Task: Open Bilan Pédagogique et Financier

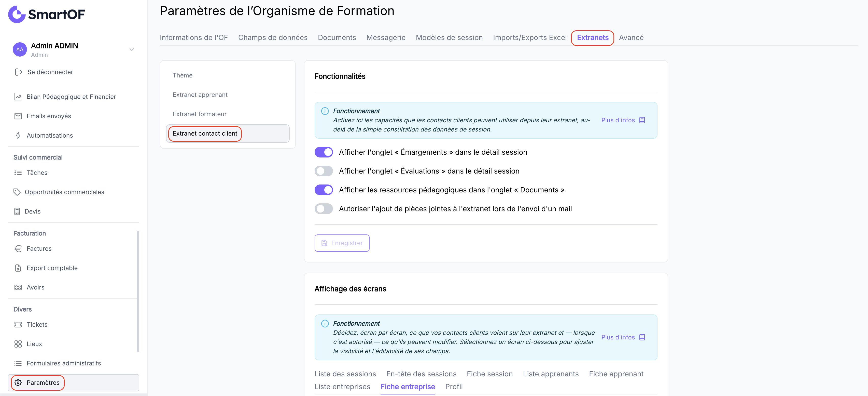Action: pyautogui.click(x=71, y=97)
